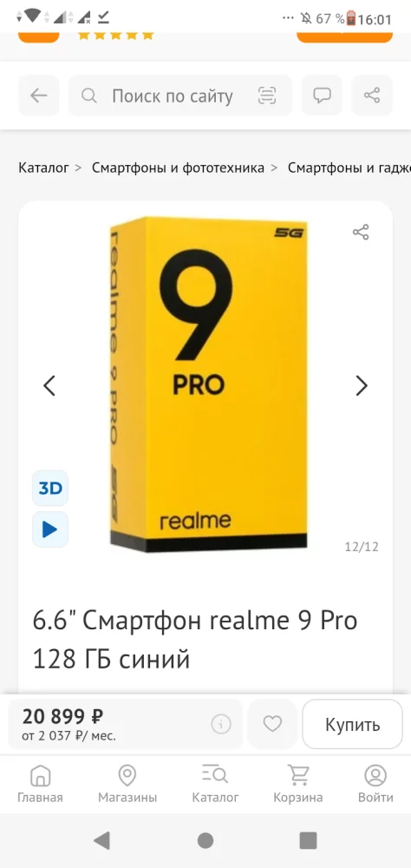Open the 3D view of product
This screenshot has width=411, height=868.
click(x=50, y=488)
